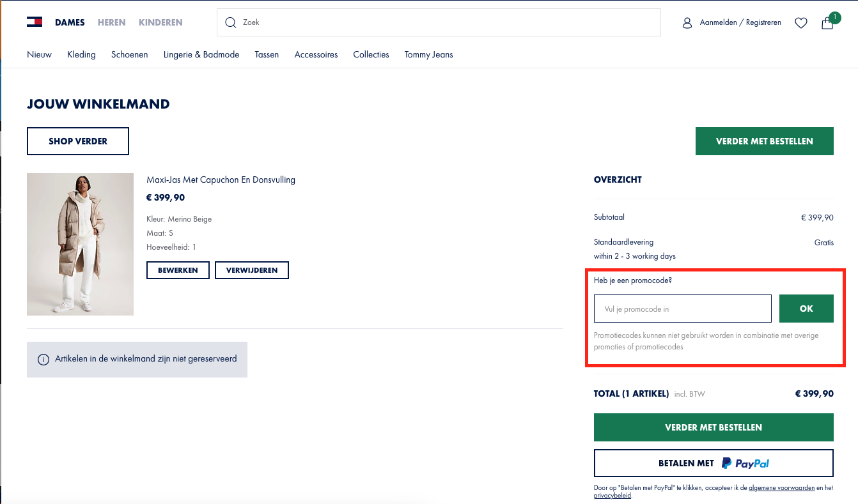Click the Tommy Hilfiger flag logo

[x=35, y=22]
